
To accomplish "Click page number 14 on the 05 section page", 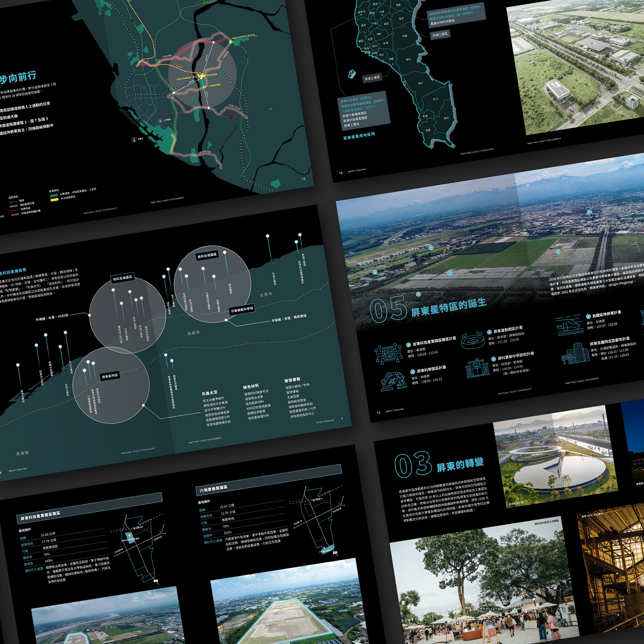I will 378,412.
